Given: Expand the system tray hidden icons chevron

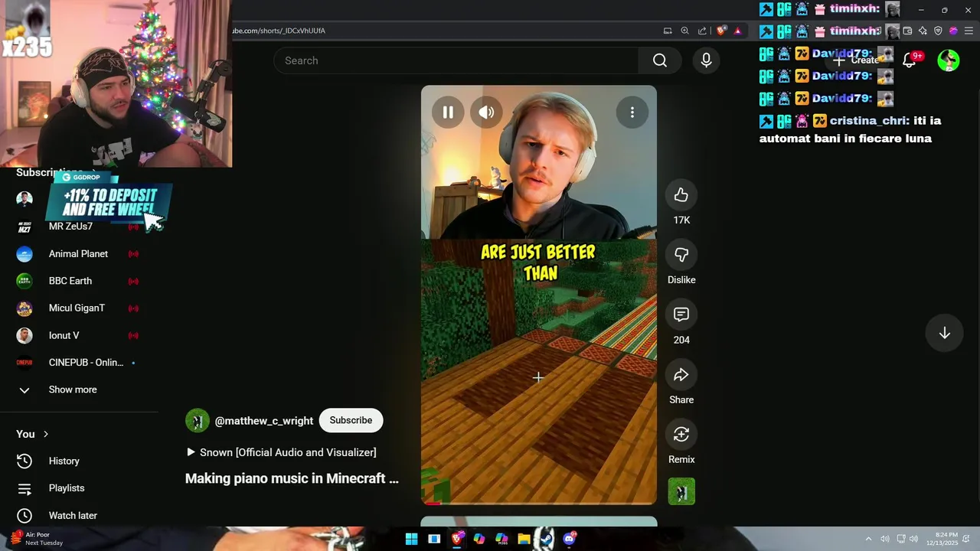Looking at the screenshot, I should pyautogui.click(x=868, y=539).
